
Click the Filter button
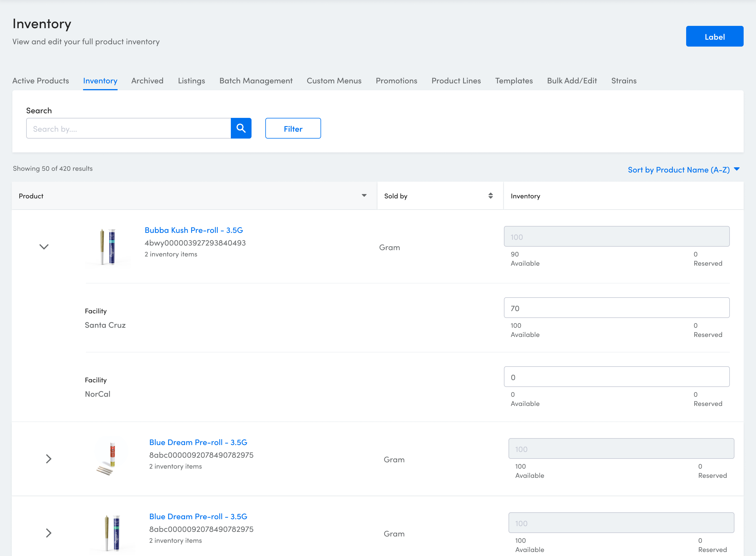[293, 128]
